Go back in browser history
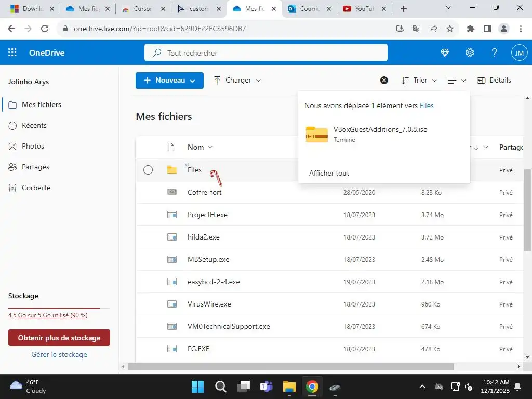 [x=11, y=29]
